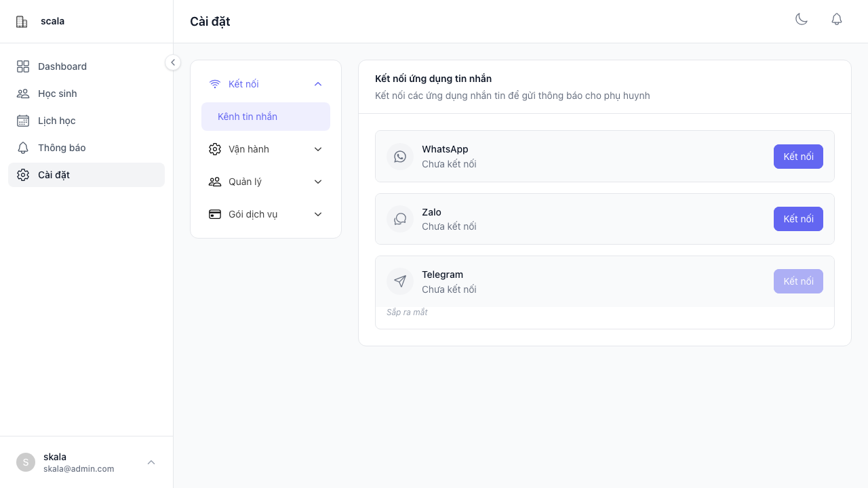
Task: Click the Zalo chat bubble icon
Action: (400, 219)
